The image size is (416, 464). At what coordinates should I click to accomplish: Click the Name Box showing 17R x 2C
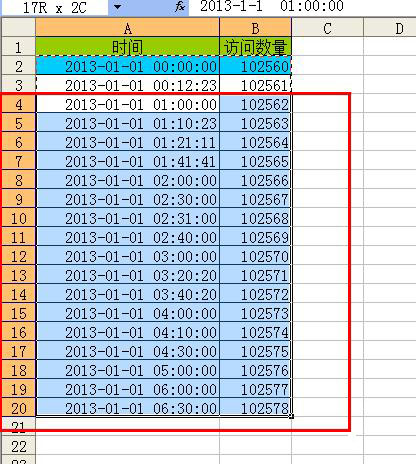click(54, 7)
